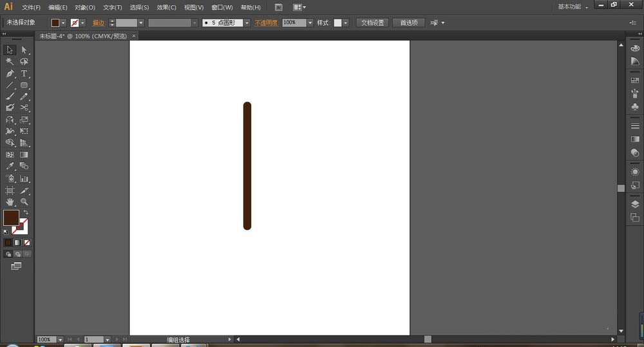Open the Layers panel icon
This screenshot has height=347, width=644.
[x=635, y=204]
